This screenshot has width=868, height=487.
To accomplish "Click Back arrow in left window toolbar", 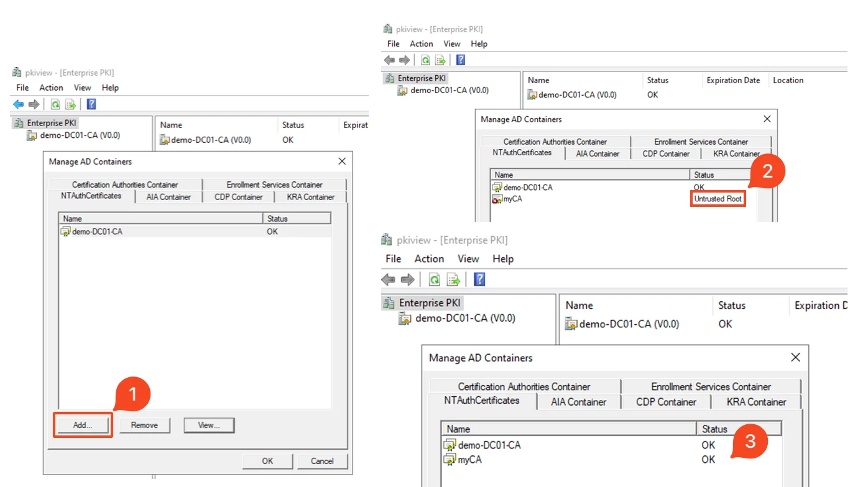I will tap(19, 104).
